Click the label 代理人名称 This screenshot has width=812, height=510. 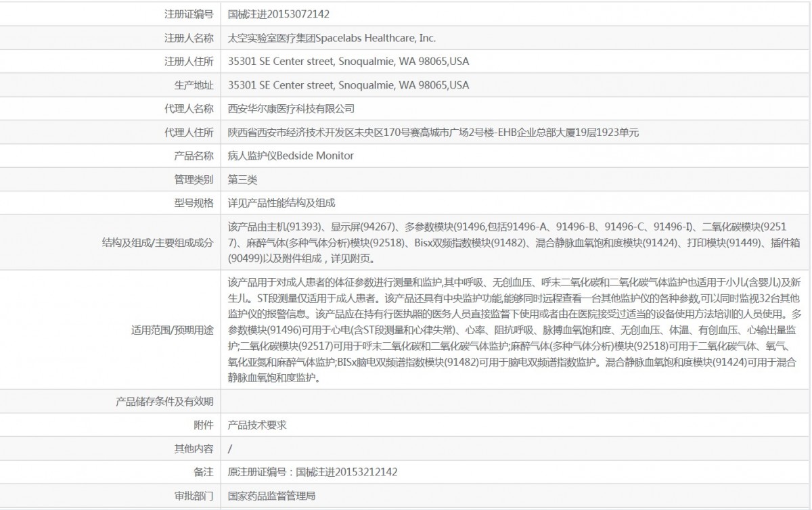point(189,108)
